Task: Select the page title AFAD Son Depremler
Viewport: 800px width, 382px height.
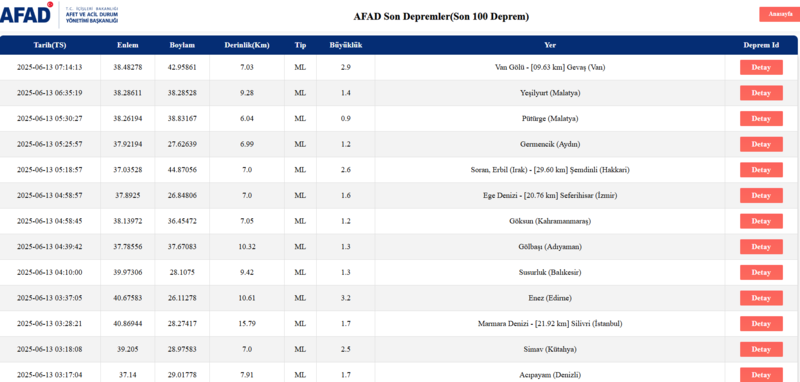Action: [x=441, y=16]
